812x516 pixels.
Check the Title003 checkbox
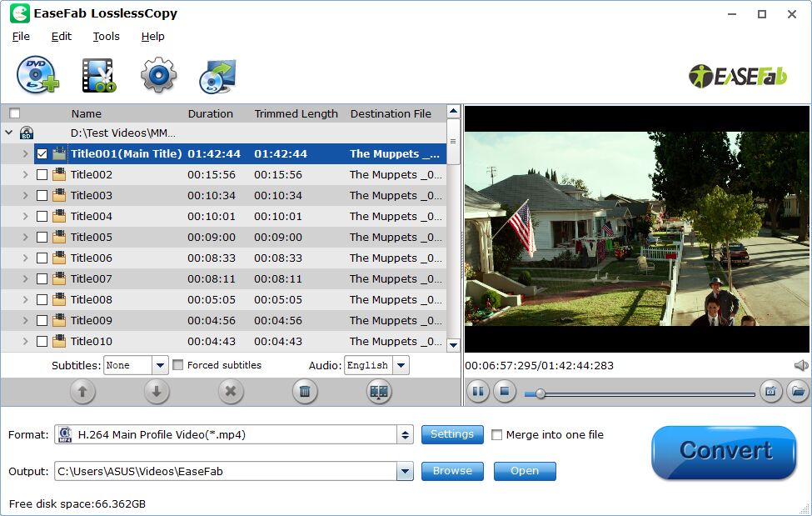click(x=42, y=196)
